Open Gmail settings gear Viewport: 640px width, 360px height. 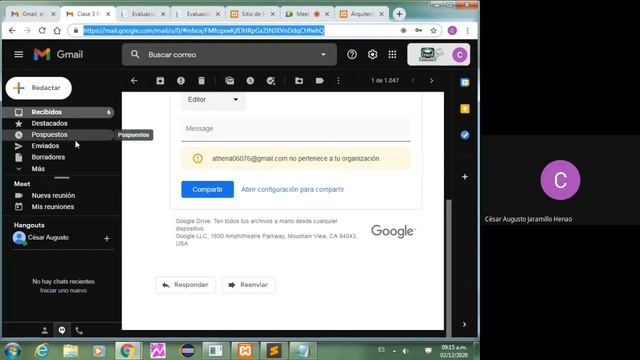tap(372, 54)
